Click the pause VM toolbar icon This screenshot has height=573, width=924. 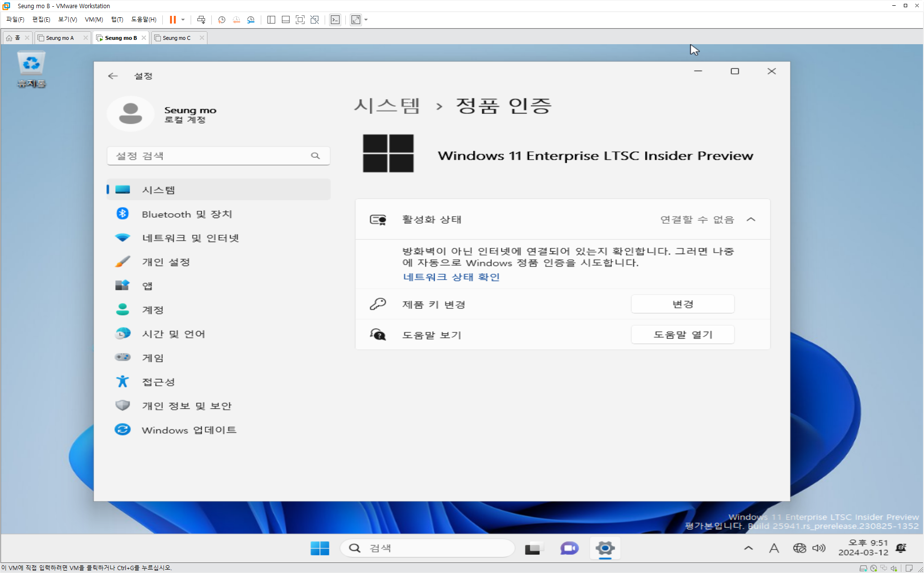click(x=172, y=20)
